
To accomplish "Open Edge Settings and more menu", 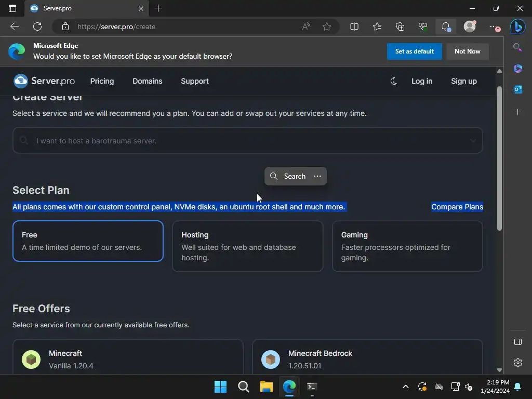I will (x=494, y=26).
